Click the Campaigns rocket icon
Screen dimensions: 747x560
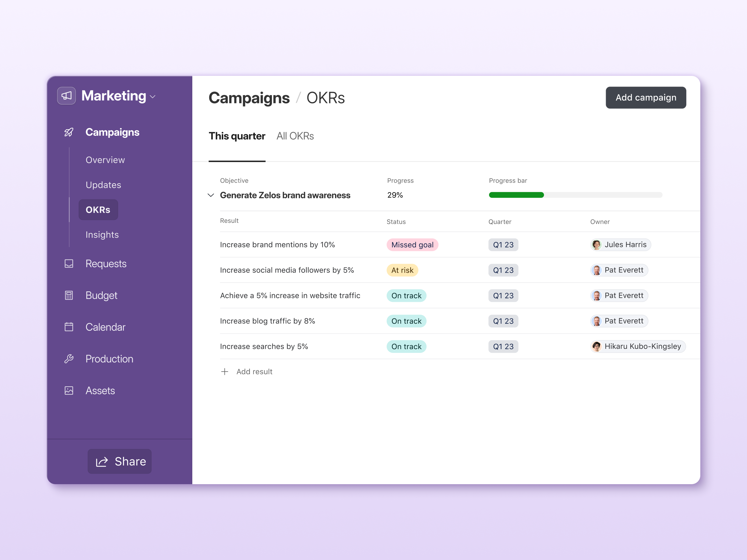pyautogui.click(x=69, y=132)
